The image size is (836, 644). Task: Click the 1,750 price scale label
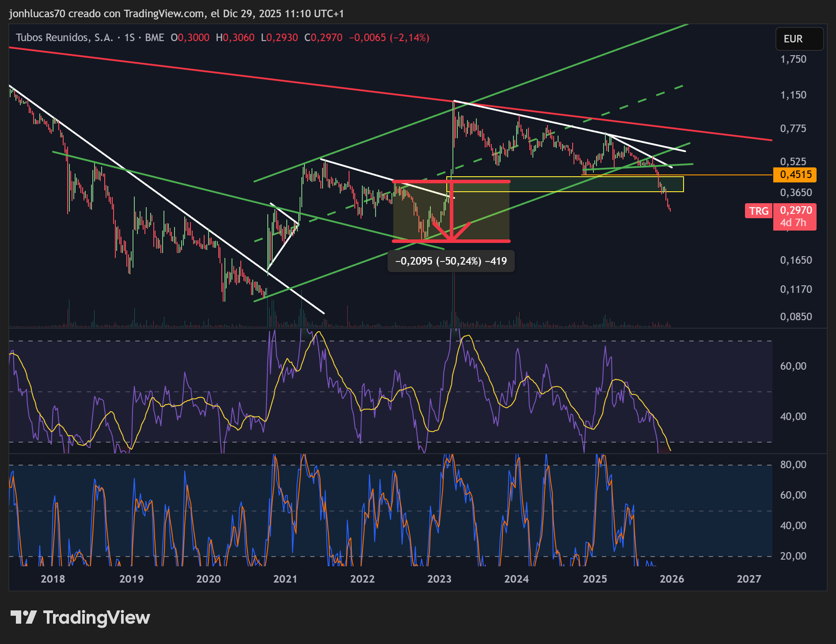(793, 59)
